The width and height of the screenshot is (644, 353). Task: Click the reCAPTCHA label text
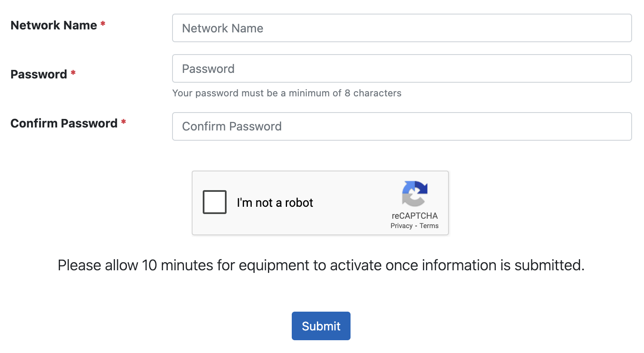click(414, 216)
